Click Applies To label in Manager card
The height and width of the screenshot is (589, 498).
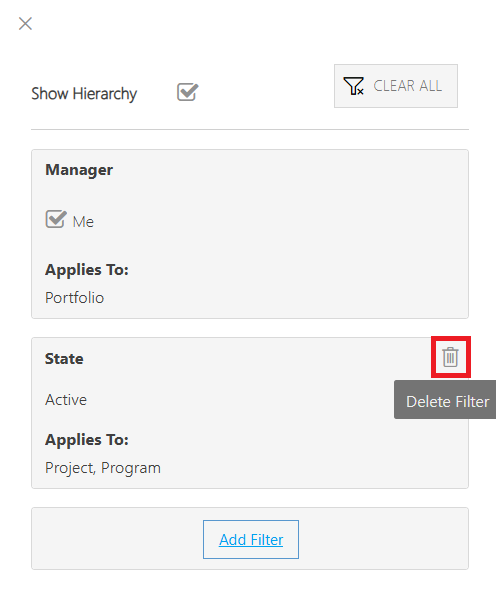click(87, 270)
